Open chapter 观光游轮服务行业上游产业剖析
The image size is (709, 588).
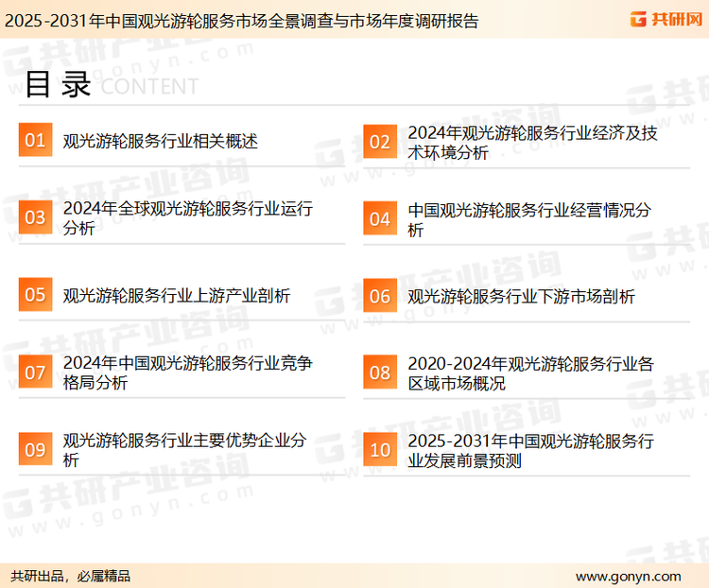(x=177, y=295)
